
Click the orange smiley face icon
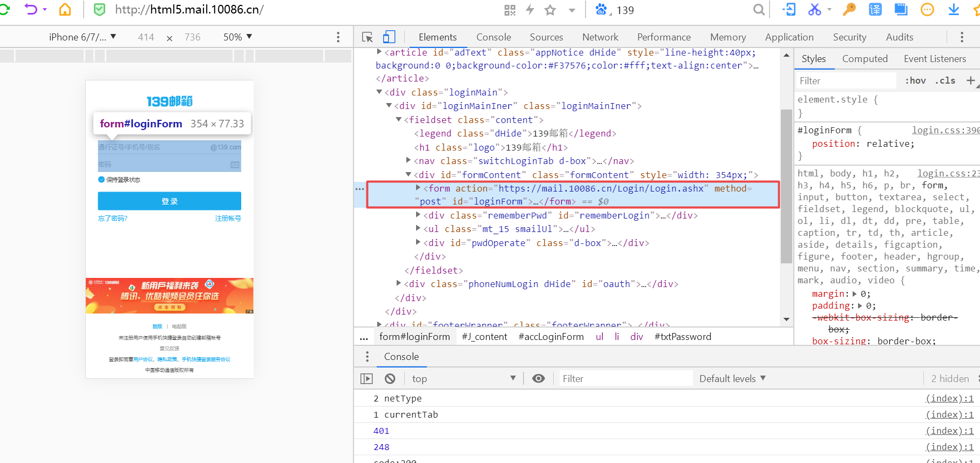tap(927, 10)
